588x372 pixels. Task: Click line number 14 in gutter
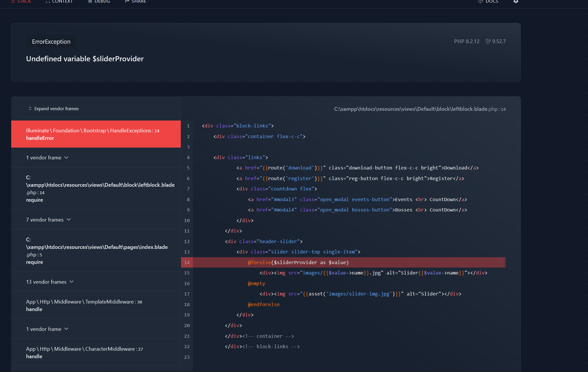[187, 262]
